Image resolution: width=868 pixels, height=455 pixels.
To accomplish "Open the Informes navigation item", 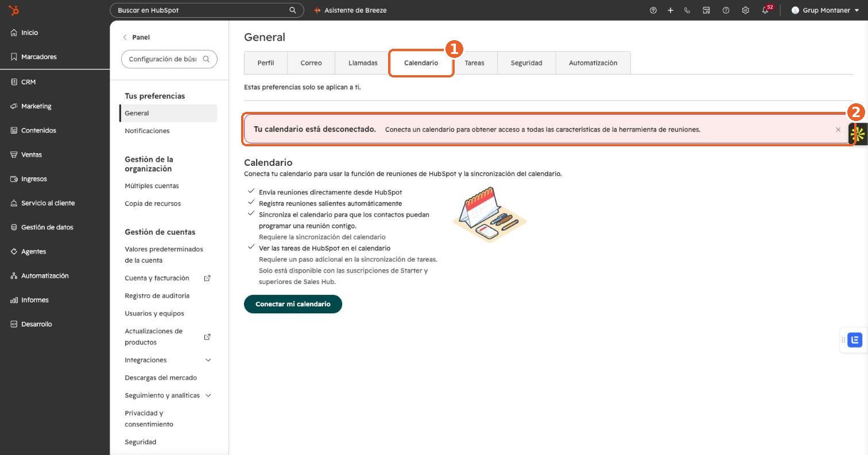I will tap(29, 300).
